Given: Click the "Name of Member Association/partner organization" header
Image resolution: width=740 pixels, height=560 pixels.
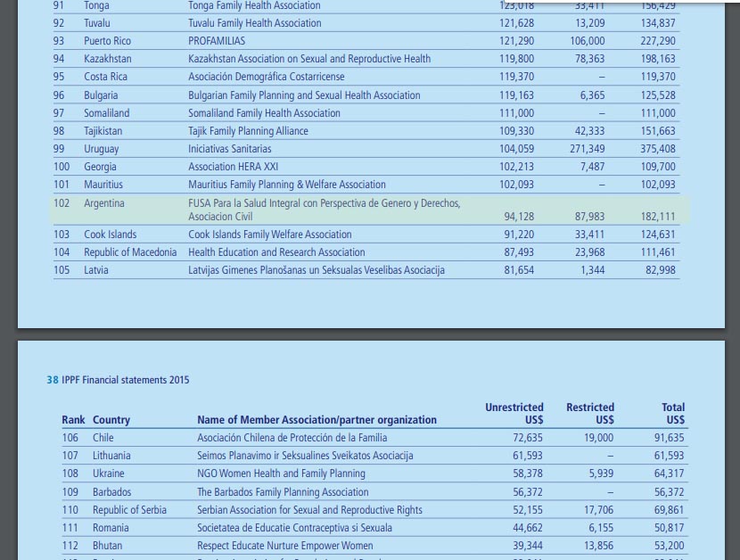Looking at the screenshot, I should [x=317, y=420].
